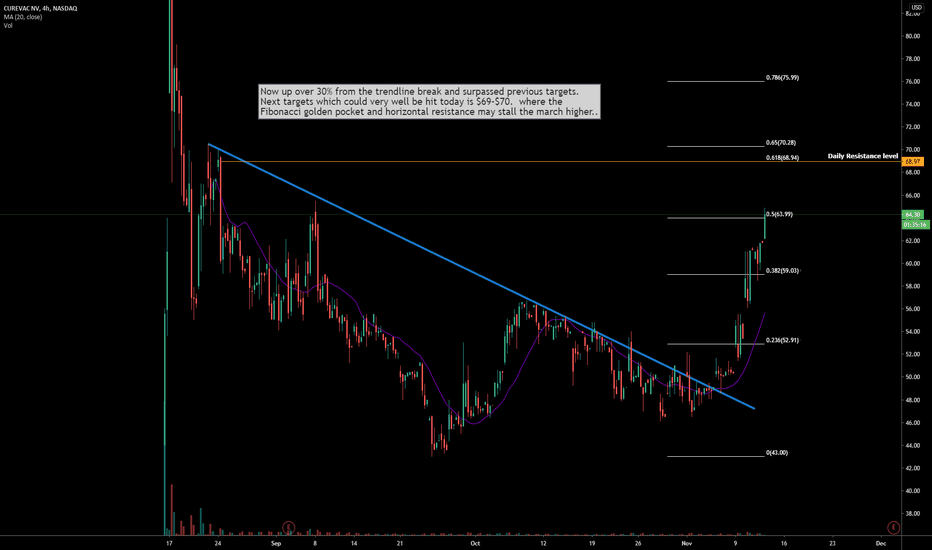932x550 pixels.
Task: Click the earnings marker icon near Dec
Action: [893, 527]
